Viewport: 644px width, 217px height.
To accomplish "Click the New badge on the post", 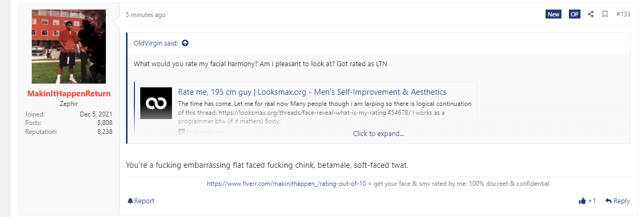I will click(554, 14).
